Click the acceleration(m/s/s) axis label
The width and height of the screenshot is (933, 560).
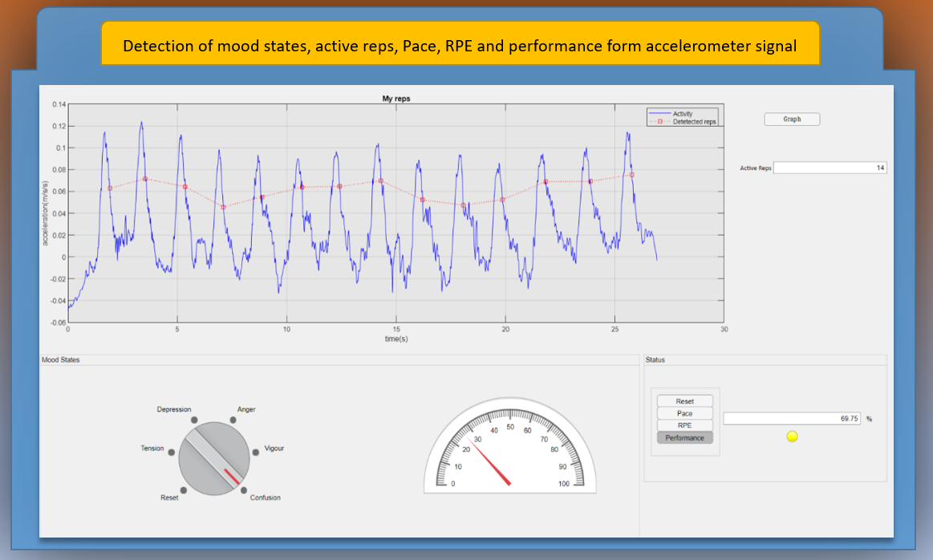[x=45, y=213]
